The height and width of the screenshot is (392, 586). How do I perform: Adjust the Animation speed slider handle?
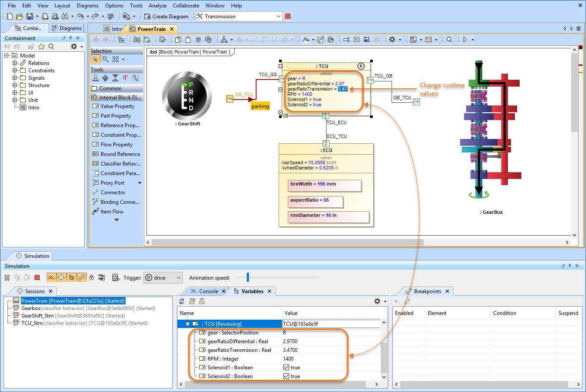248,277
